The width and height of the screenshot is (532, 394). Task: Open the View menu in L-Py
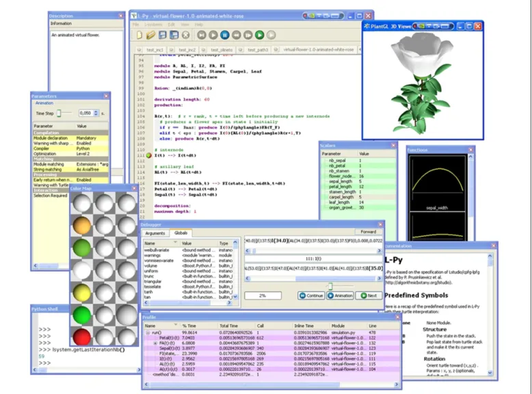185,25
